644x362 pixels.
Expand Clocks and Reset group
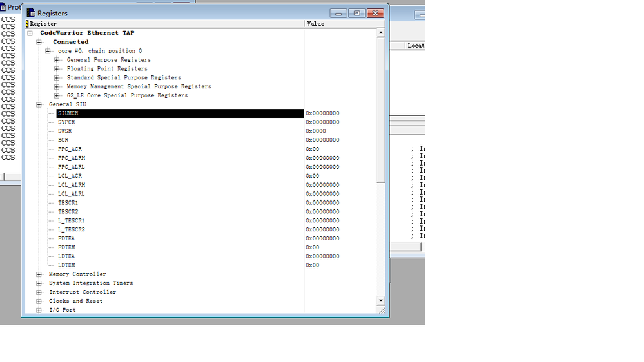[39, 301]
